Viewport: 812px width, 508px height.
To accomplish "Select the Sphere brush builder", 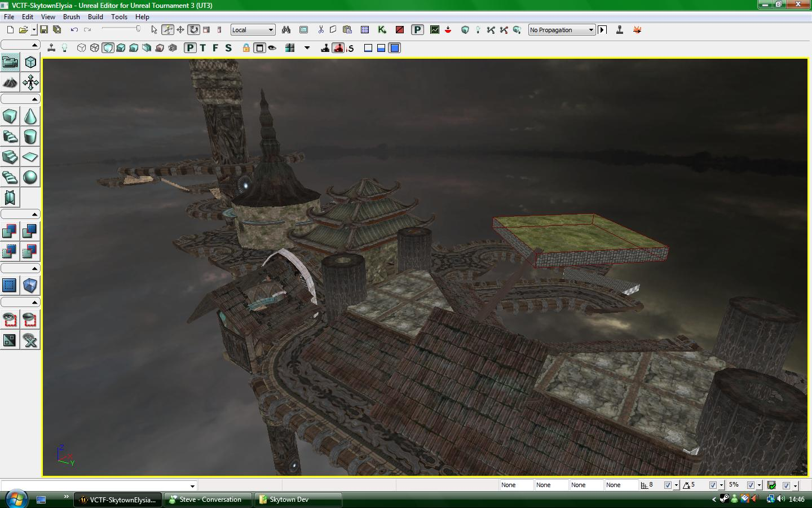I will pos(30,178).
